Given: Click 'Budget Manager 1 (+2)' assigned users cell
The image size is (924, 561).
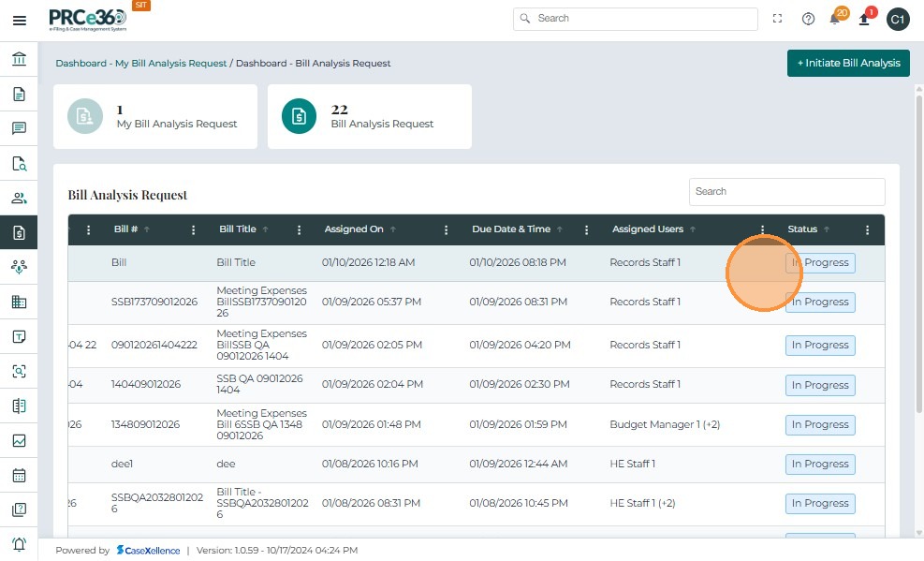Looking at the screenshot, I should pos(665,424).
